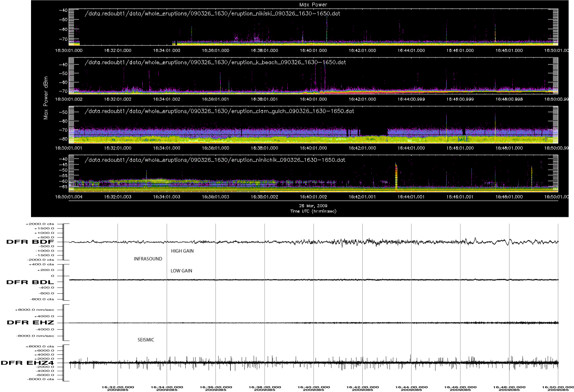Click the "16:32:01.002" time in k_beach panel

117,99
